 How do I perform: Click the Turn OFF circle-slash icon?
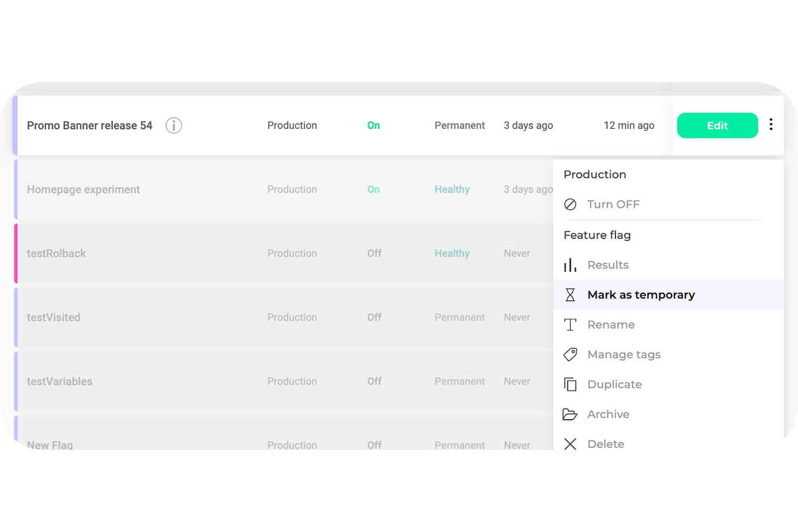570,204
